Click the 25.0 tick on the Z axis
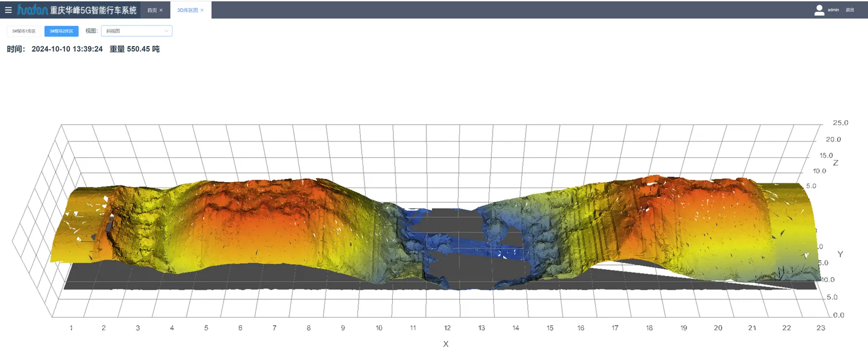This screenshot has width=868, height=354. (840, 123)
